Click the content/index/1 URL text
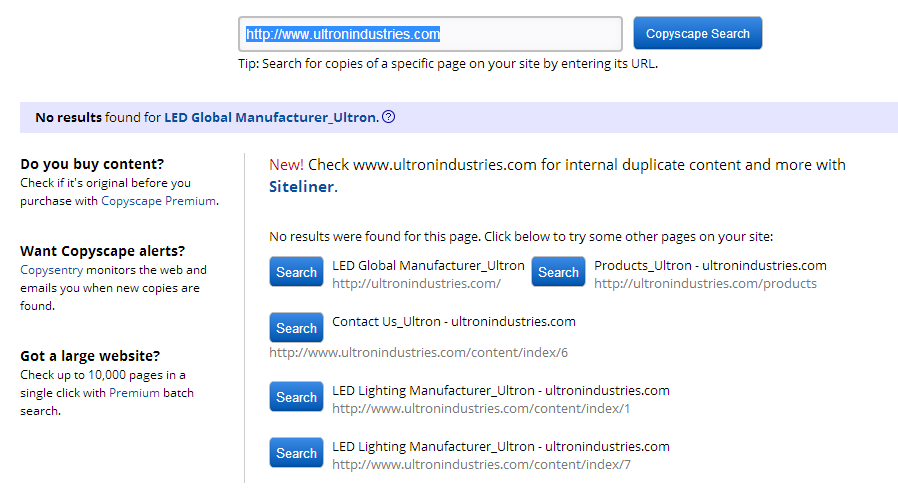The image size is (898, 492). (481, 408)
